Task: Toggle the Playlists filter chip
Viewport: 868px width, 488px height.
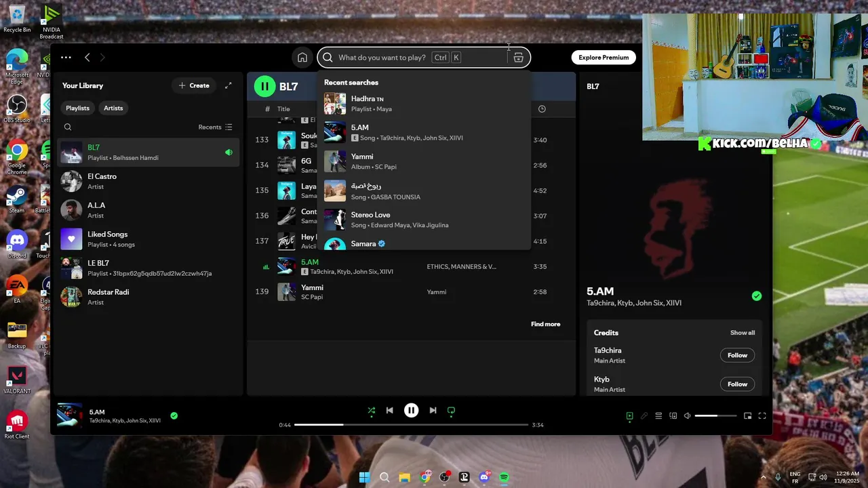Action: [77, 108]
